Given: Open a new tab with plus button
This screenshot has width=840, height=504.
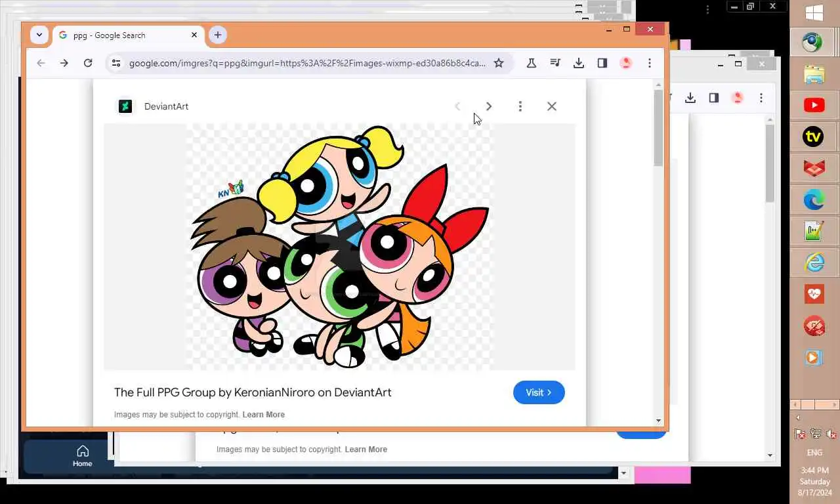Looking at the screenshot, I should 218,35.
